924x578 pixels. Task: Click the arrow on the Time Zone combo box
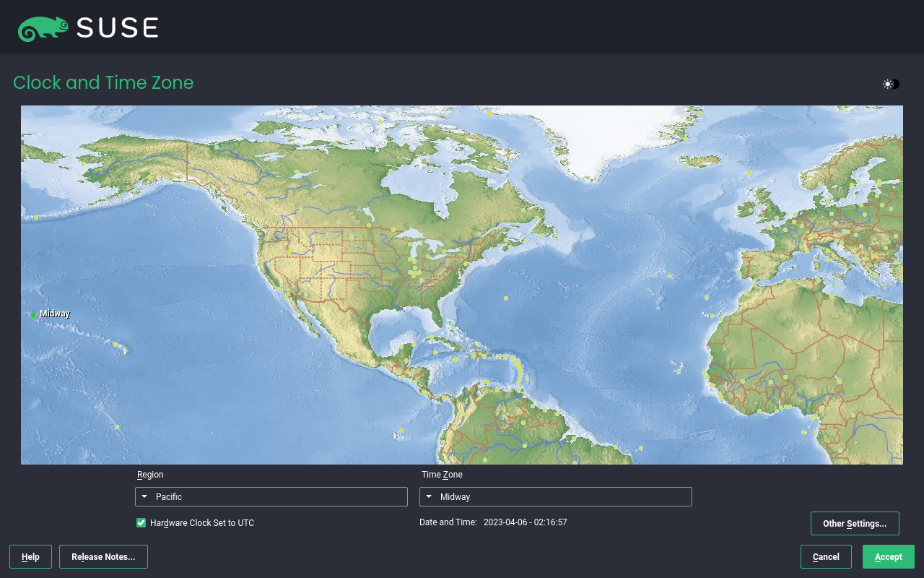(429, 497)
